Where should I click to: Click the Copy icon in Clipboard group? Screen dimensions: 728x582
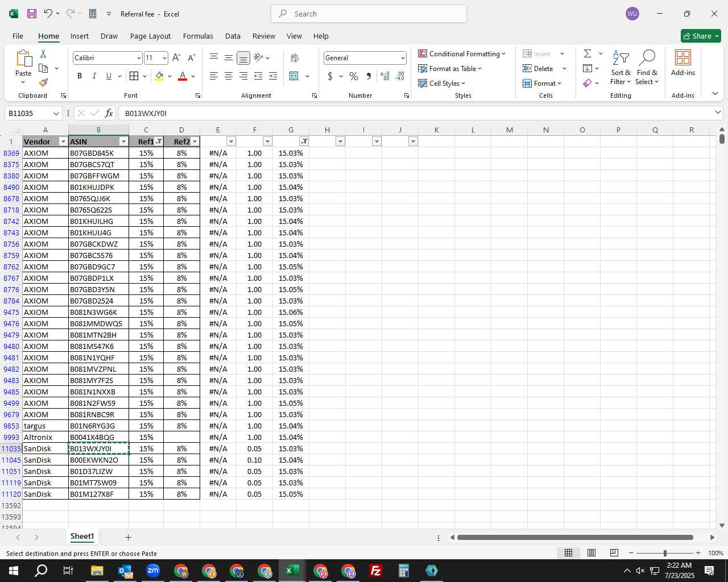pyautogui.click(x=43, y=68)
